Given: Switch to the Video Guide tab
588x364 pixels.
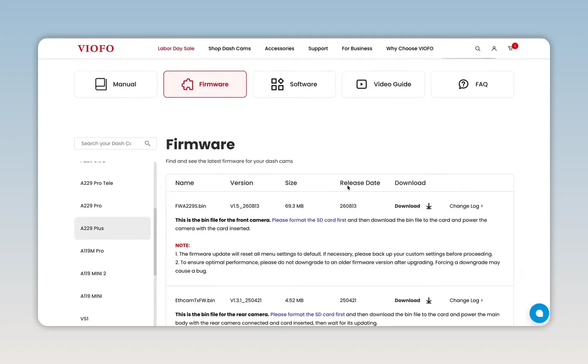Looking at the screenshot, I should tap(383, 84).
